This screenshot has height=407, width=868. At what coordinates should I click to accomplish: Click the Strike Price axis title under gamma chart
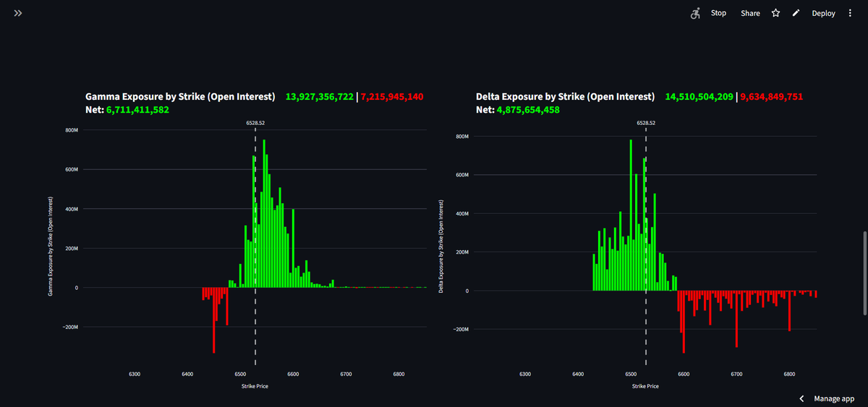point(255,386)
